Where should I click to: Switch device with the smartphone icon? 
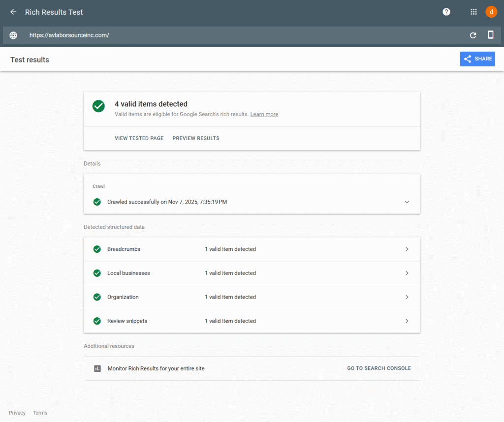pos(490,35)
